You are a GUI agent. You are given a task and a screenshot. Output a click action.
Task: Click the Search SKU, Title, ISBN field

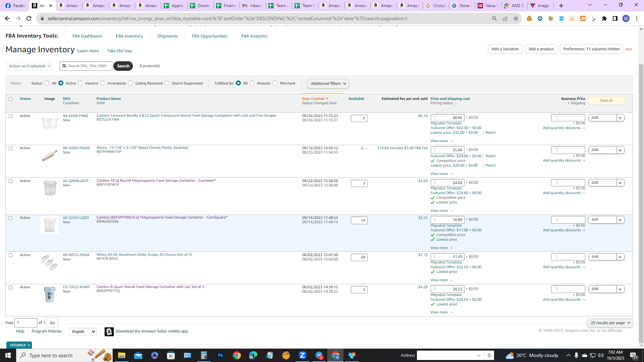86,66
